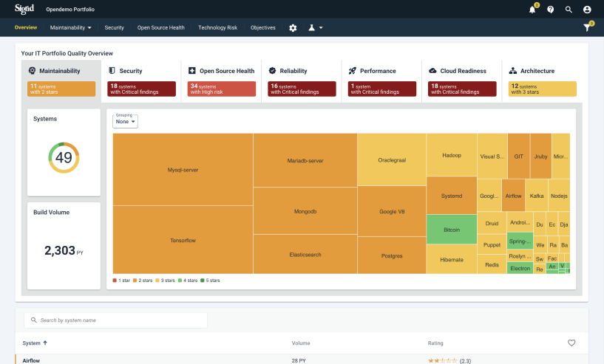The height and width of the screenshot is (364, 604).
Task: Expand the dropdown arrow beside flask icon
Action: tap(321, 28)
